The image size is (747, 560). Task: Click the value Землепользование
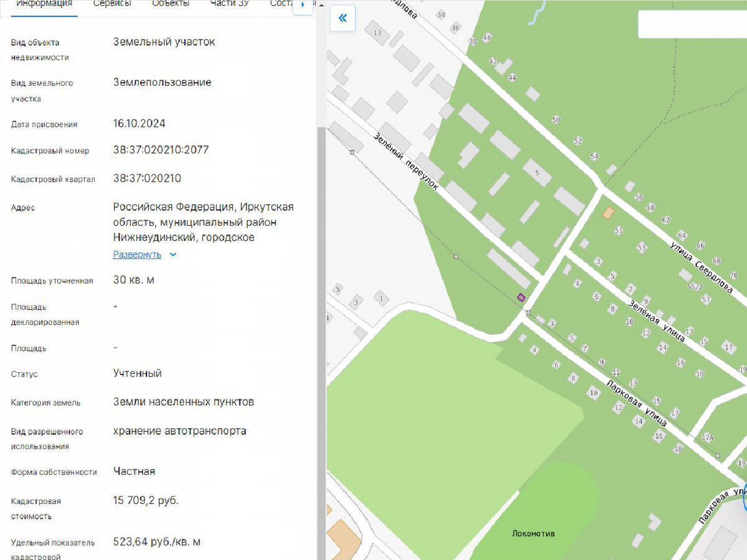coord(162,82)
